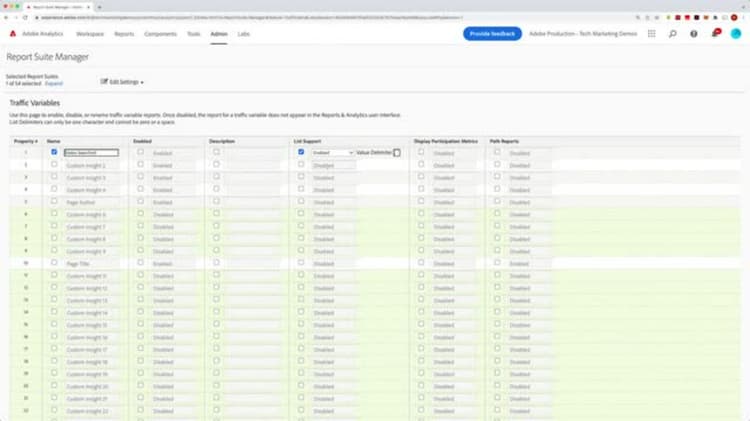Go back with the browser back arrow

point(6,18)
